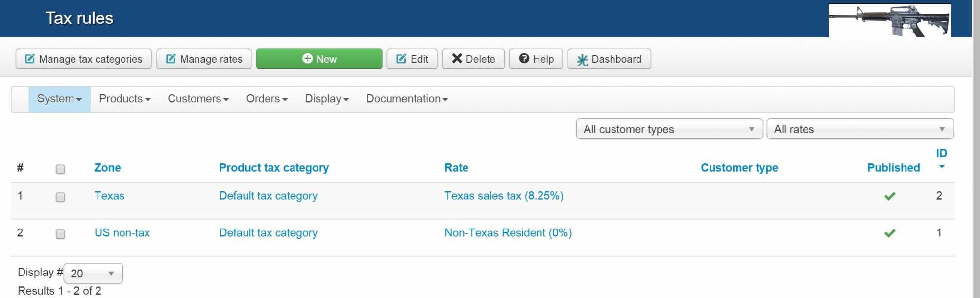This screenshot has width=980, height=298.
Task: Select the Texas row checkbox
Action: click(60, 197)
